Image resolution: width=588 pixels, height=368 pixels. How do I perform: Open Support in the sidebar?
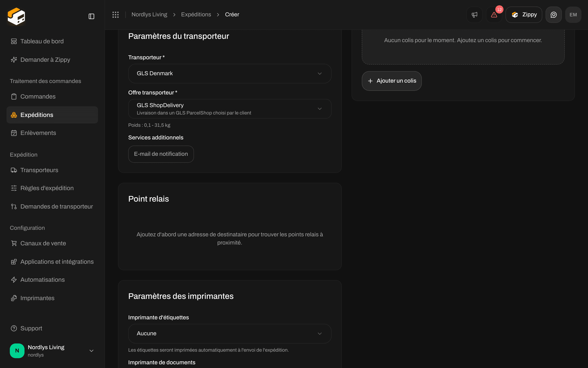click(x=52, y=328)
